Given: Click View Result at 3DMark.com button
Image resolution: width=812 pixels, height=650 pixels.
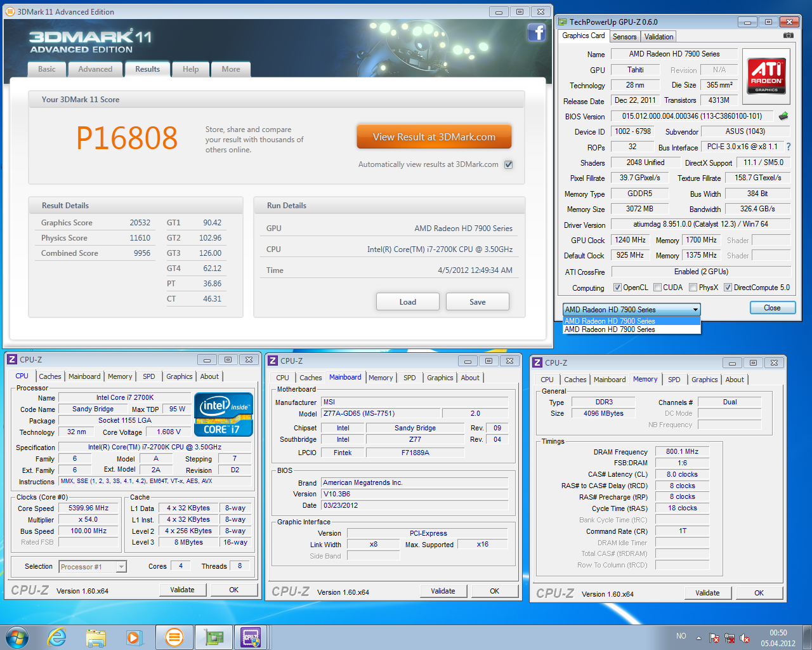Looking at the screenshot, I should pyautogui.click(x=434, y=136).
